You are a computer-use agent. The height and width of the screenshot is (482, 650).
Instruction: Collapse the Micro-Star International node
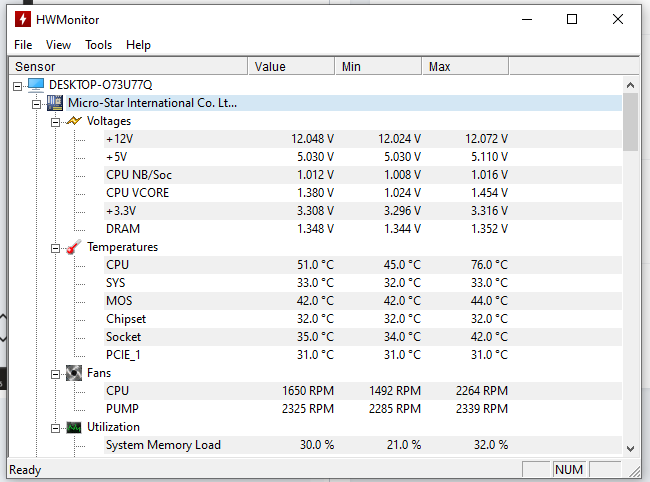click(36, 104)
